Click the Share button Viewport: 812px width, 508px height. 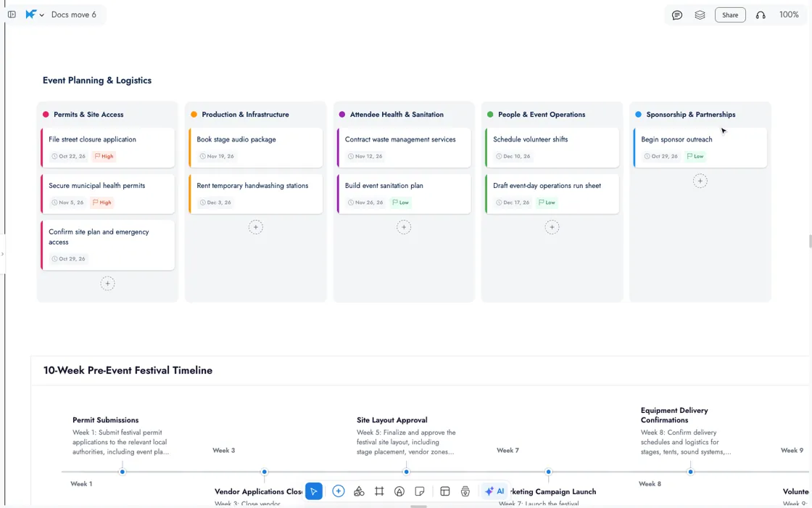click(x=730, y=15)
